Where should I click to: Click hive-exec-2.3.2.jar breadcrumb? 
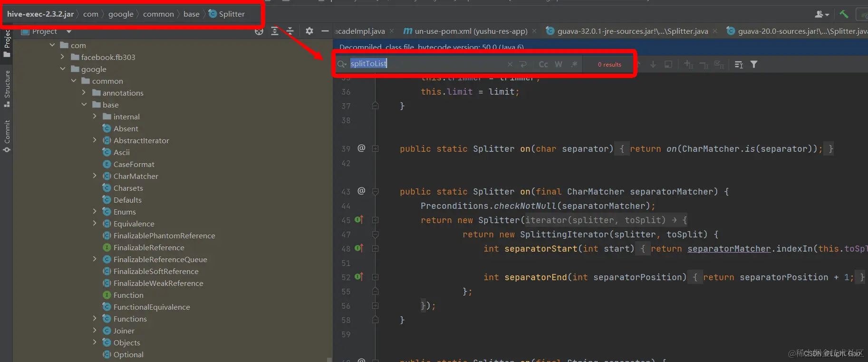pos(40,14)
